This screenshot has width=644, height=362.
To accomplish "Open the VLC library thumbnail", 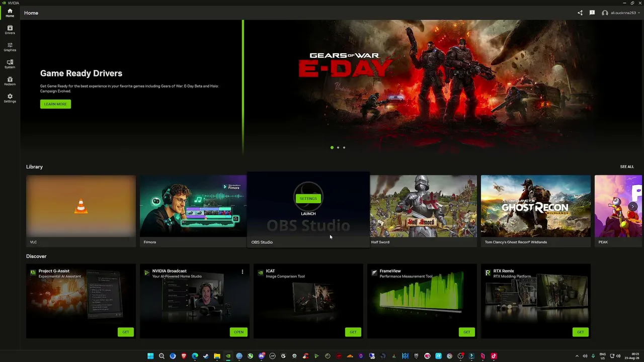I will tap(81, 206).
